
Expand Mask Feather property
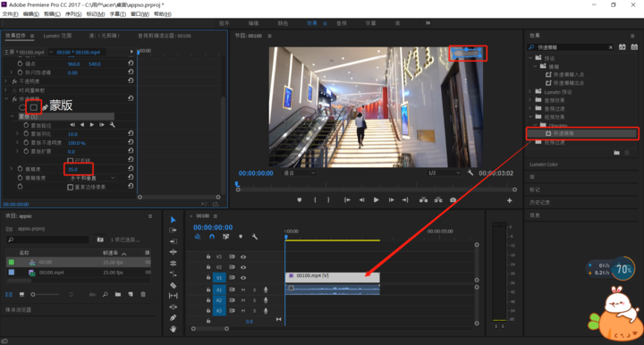click(x=17, y=134)
